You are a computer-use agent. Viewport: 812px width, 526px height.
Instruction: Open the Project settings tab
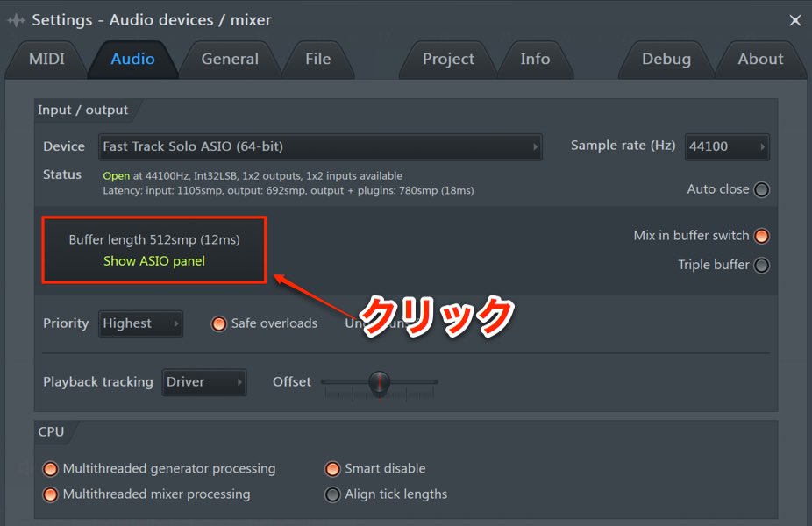coord(448,59)
